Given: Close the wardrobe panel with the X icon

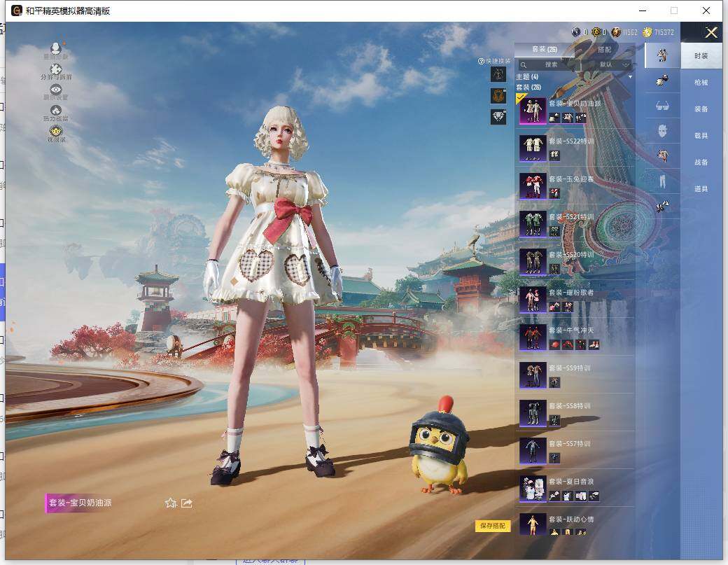Looking at the screenshot, I should tap(710, 32).
